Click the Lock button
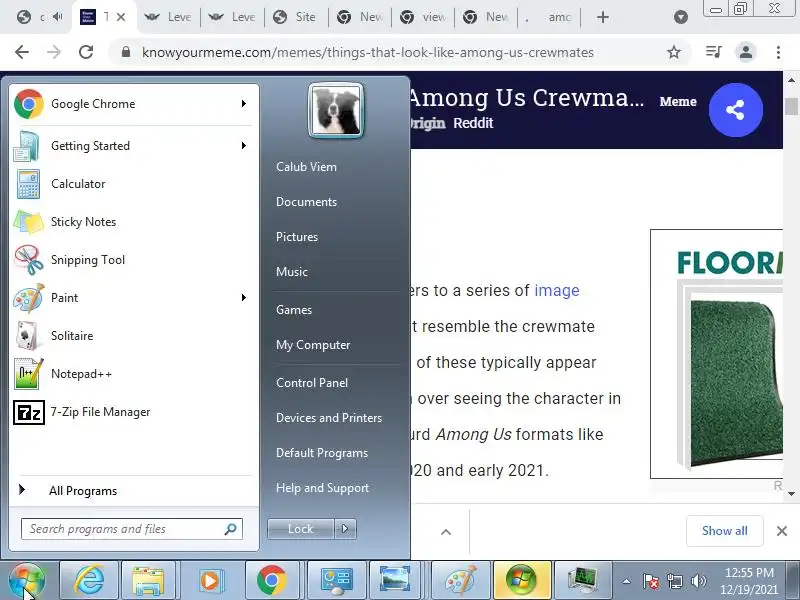This screenshot has height=600, width=800. 301,529
